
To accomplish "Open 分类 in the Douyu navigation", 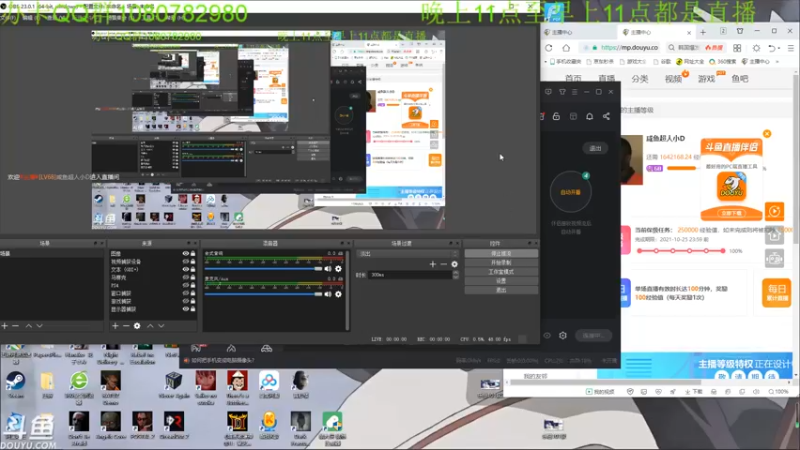I will click(640, 79).
